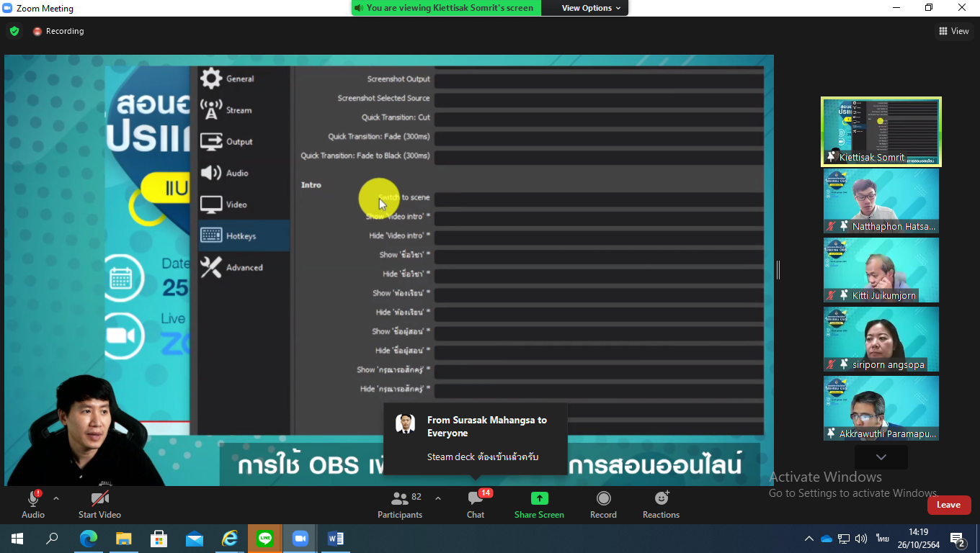This screenshot has height=553, width=980.
Task: Switch to the Zoom taskbar icon
Action: [300, 539]
